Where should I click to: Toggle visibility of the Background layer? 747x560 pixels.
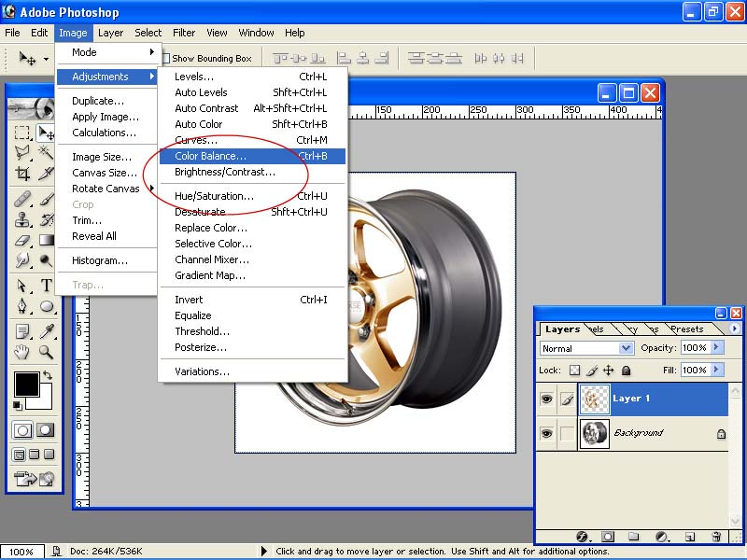[x=547, y=433]
